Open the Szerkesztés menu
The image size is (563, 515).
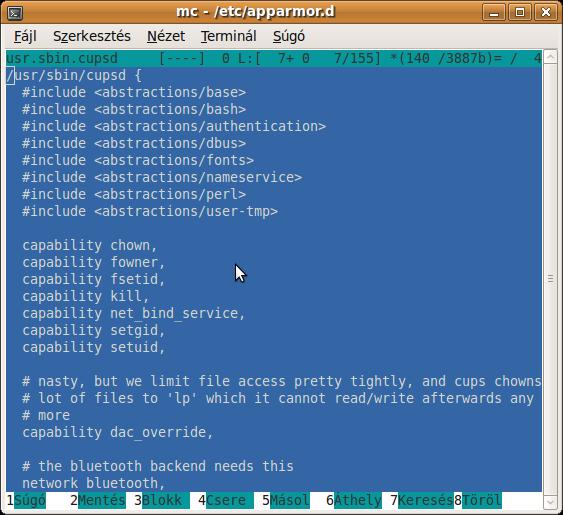click(x=92, y=36)
